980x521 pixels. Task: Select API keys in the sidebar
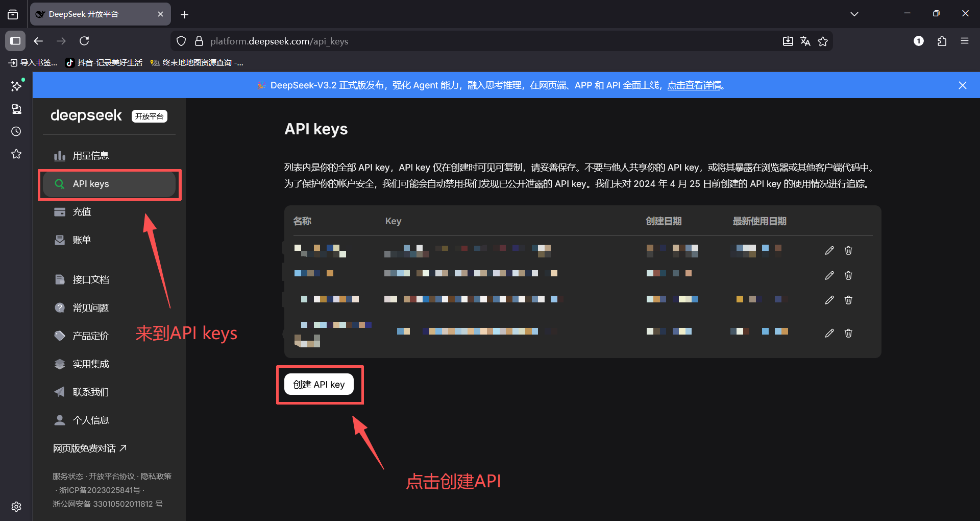[109, 184]
